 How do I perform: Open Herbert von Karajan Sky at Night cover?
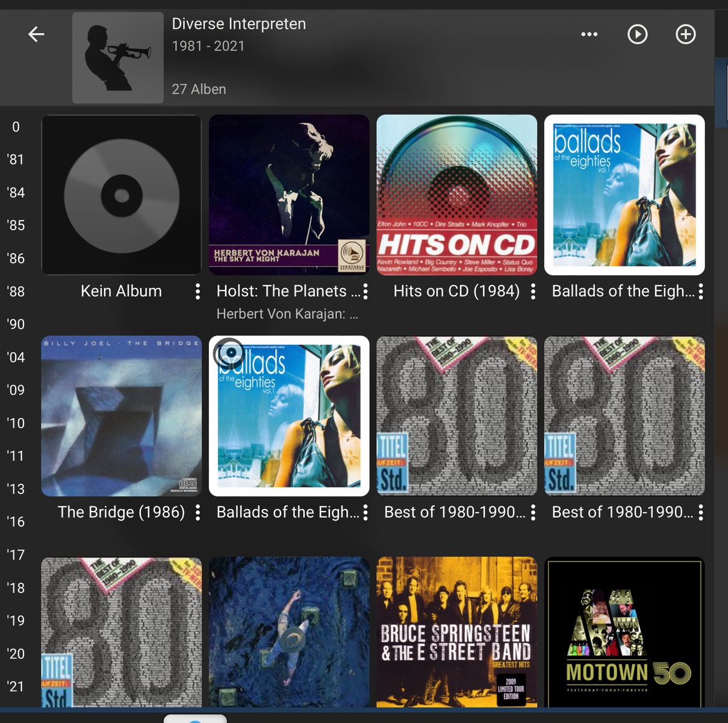289,195
